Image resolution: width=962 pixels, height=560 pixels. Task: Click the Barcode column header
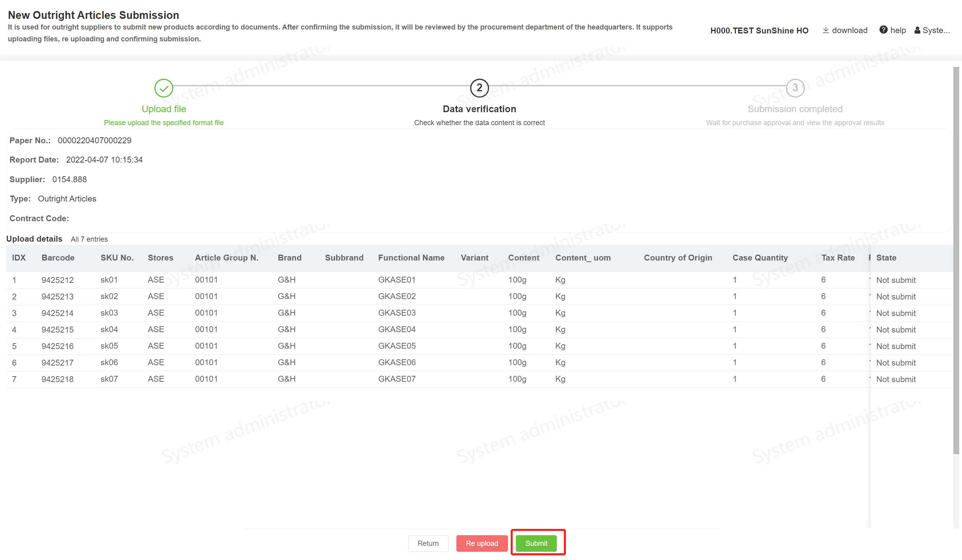[x=58, y=258]
